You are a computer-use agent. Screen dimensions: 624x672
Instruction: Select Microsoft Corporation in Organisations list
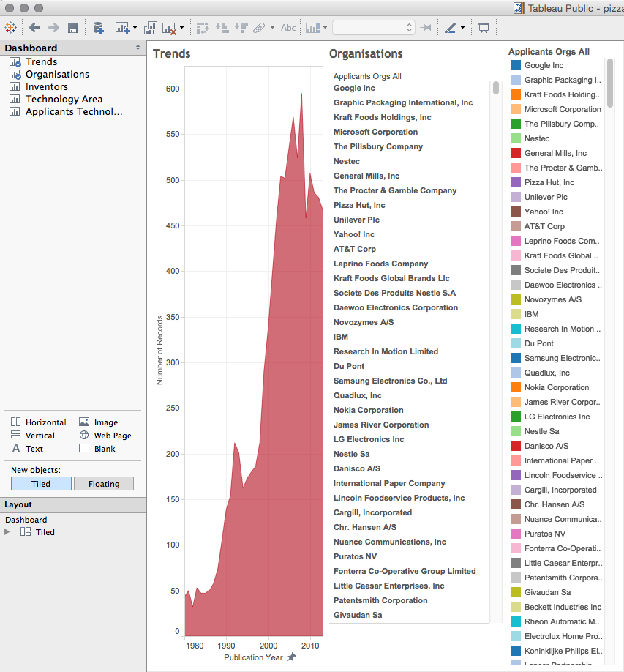pos(375,132)
